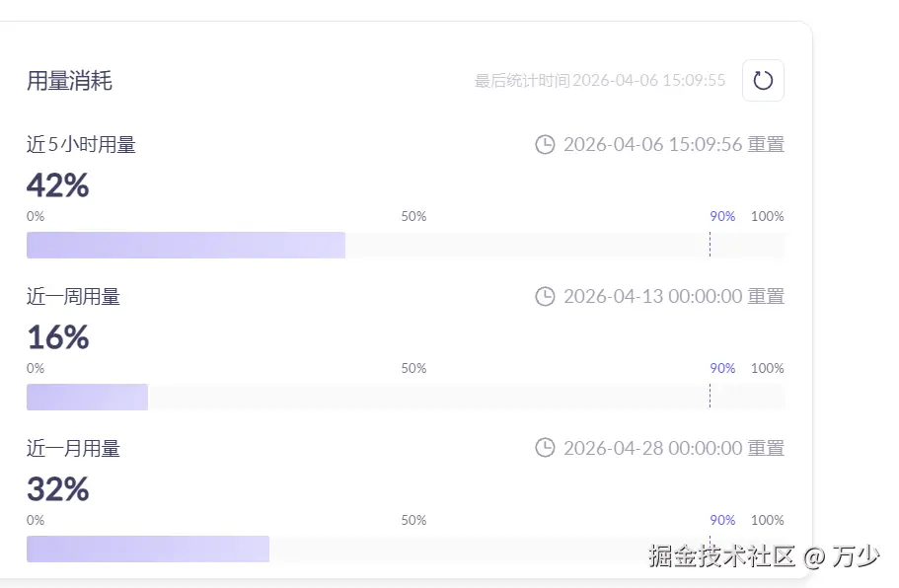Click the clock icon for monthly usage
Screen dimensions: 899x588
pyautogui.click(x=545, y=448)
